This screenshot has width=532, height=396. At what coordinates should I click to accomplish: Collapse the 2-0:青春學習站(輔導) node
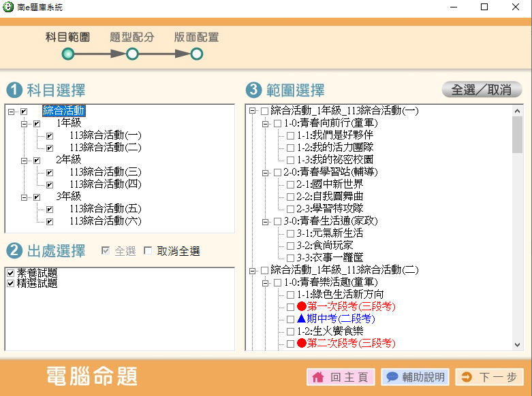[x=265, y=172]
